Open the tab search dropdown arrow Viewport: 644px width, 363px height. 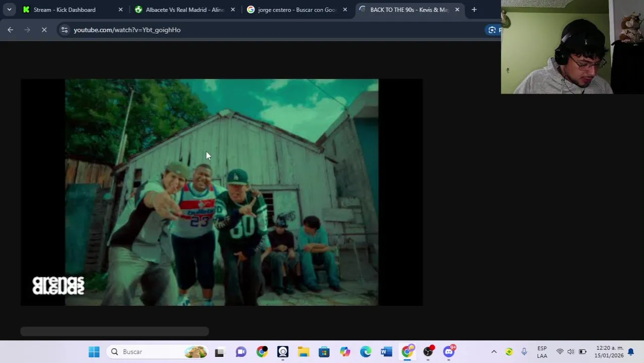click(9, 10)
